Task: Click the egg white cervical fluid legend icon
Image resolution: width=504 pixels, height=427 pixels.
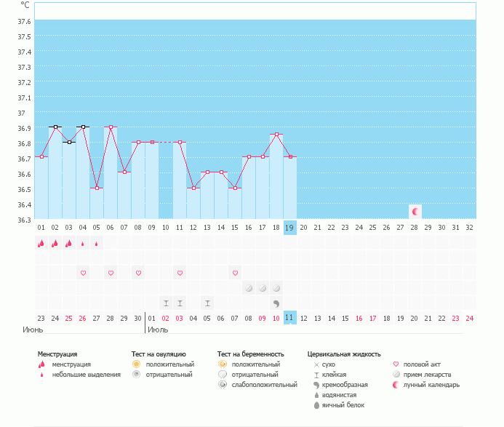Action: [316, 405]
